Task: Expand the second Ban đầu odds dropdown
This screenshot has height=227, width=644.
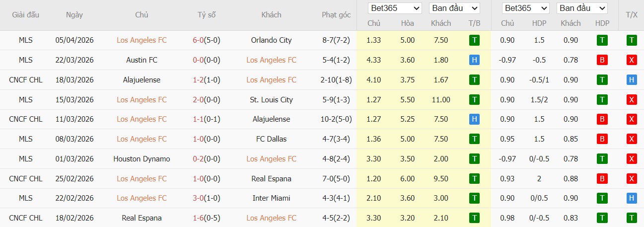Action: 582,8
